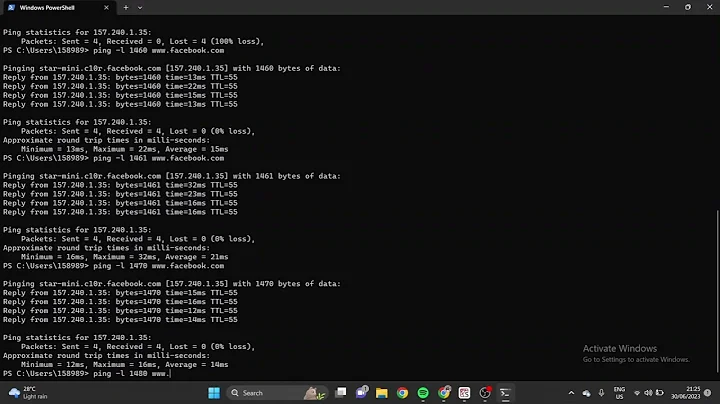Open a new terminal tab
Screen dimensions: 720x404
pyautogui.click(x=125, y=7)
